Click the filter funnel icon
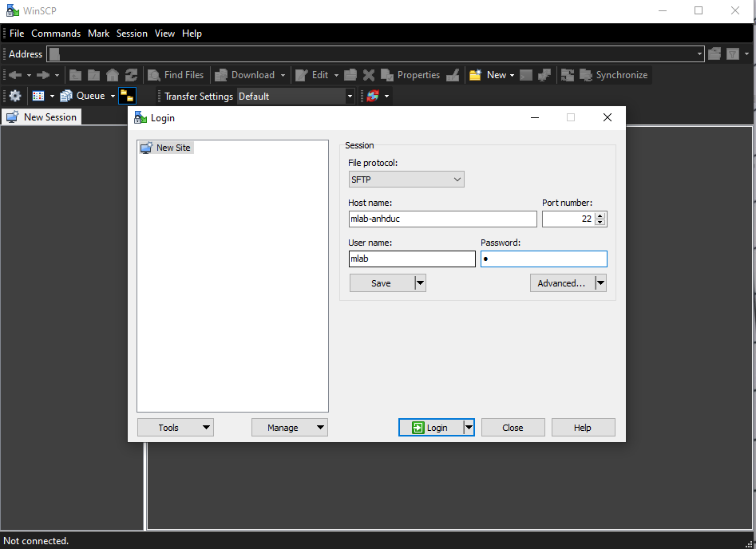This screenshot has width=756, height=549. point(733,54)
